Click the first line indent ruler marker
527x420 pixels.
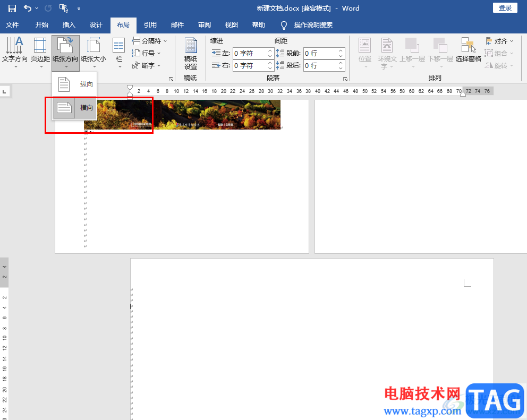pyautogui.click(x=130, y=88)
